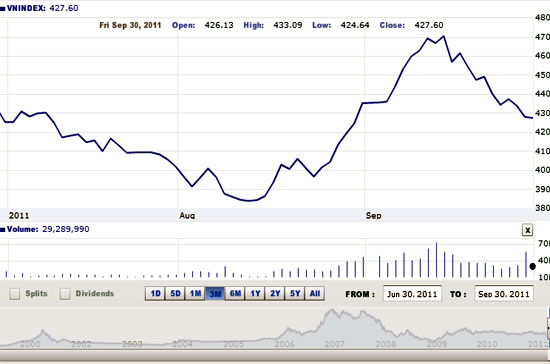Screen dimensions: 550x364
Task: Click the Volume legend label
Action: [22, 229]
